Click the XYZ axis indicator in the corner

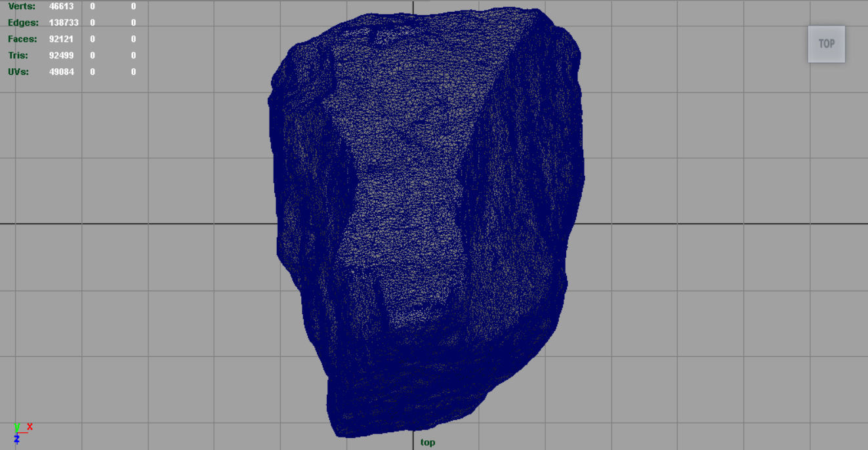tap(22, 433)
